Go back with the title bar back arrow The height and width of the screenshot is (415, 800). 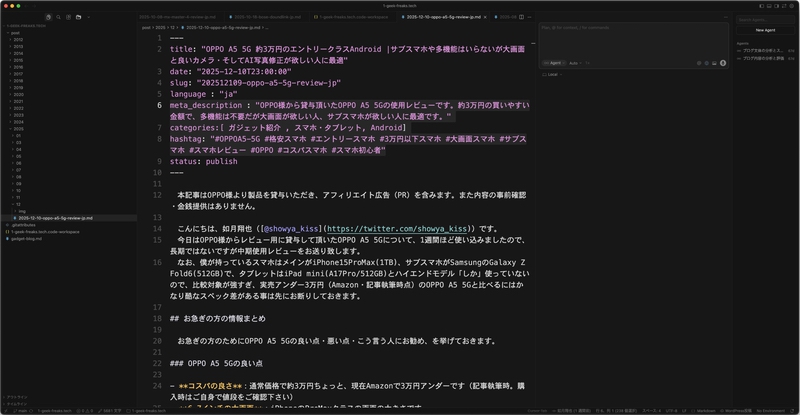28,6
